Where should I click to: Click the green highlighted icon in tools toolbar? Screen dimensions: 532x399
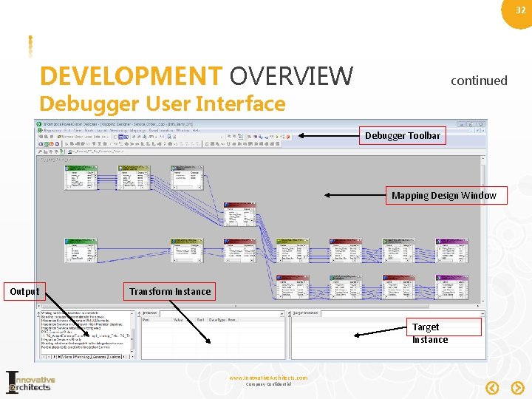pos(47,144)
